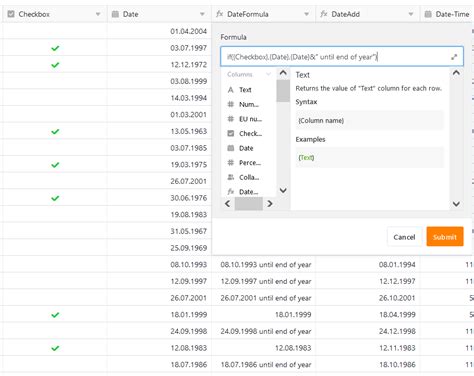Uncheck the checkbox in row 03.07.1997
The image size is (474, 376).
[x=55, y=48]
